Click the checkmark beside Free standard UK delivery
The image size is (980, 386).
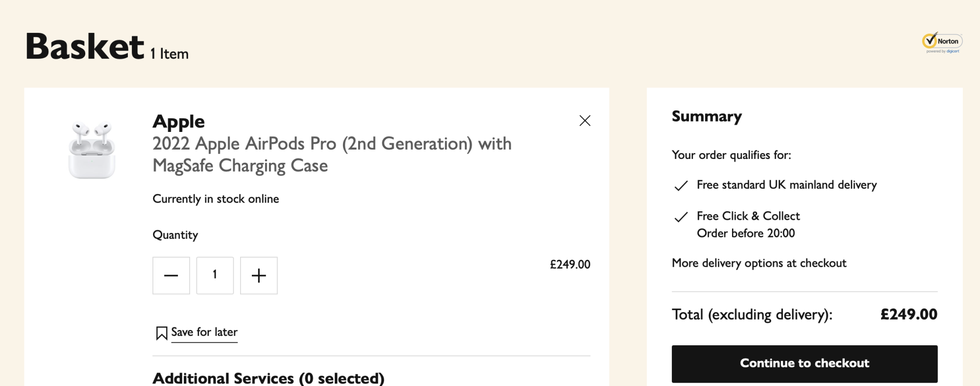681,185
